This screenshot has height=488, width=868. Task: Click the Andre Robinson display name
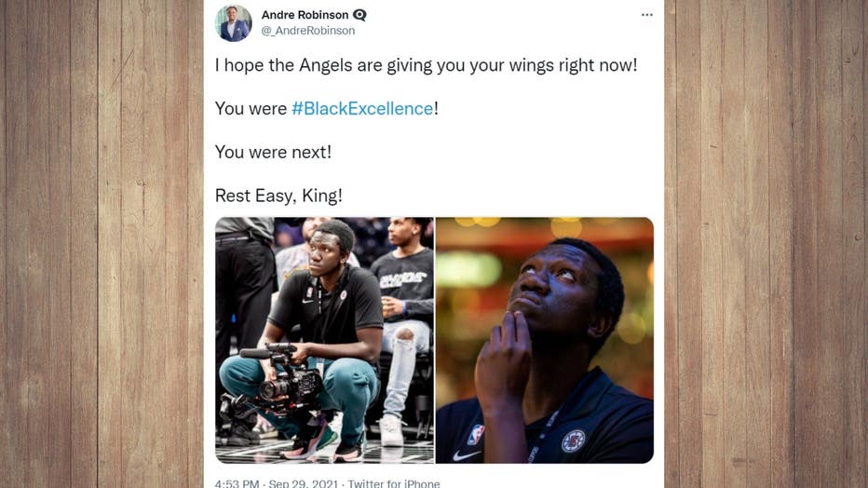(x=305, y=15)
